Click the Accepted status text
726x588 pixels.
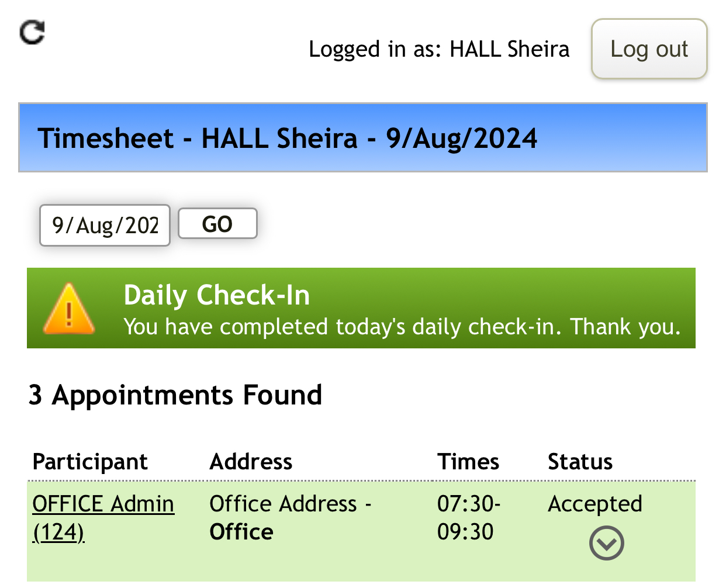tap(595, 504)
